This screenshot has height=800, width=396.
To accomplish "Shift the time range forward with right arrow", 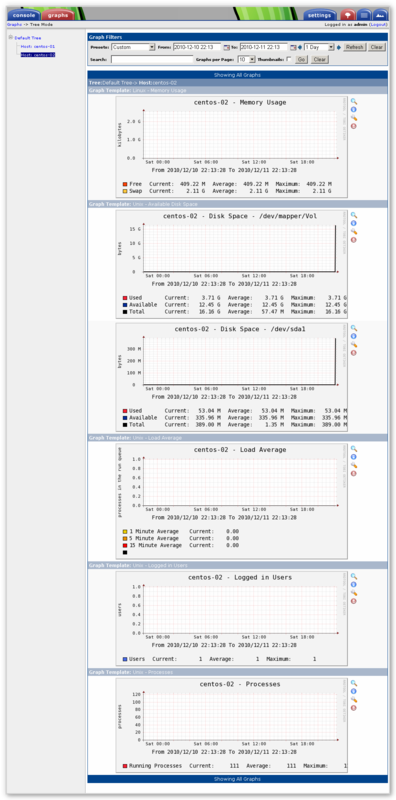I will click(x=339, y=47).
